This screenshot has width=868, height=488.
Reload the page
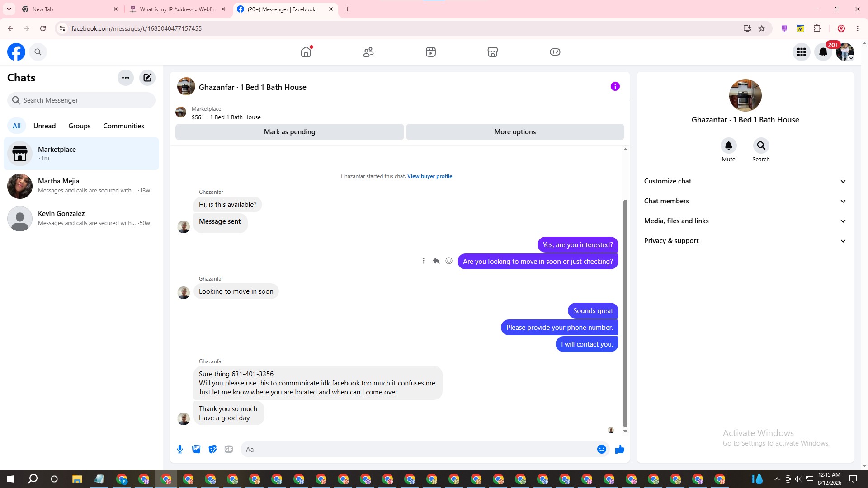(x=43, y=28)
